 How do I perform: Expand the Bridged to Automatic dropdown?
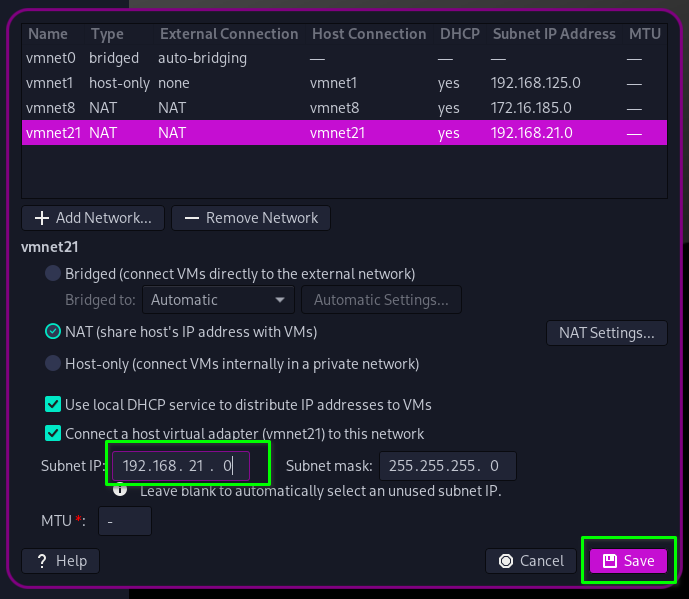click(x=218, y=300)
